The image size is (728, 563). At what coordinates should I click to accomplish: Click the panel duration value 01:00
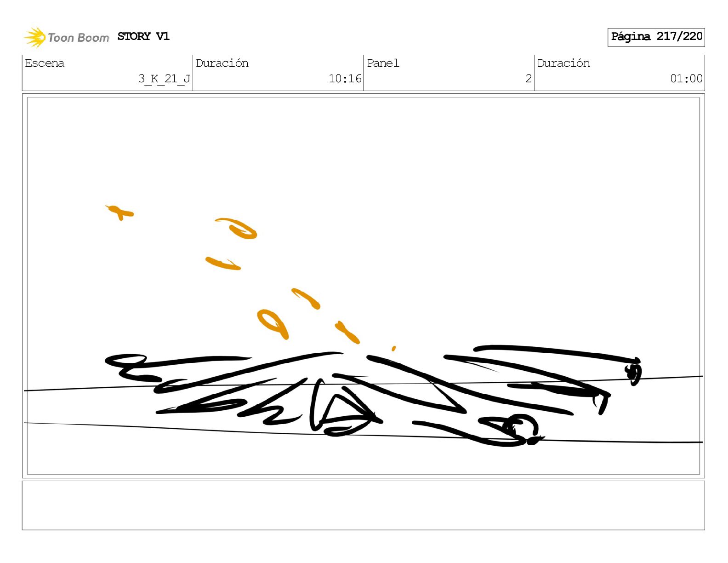tap(686, 79)
